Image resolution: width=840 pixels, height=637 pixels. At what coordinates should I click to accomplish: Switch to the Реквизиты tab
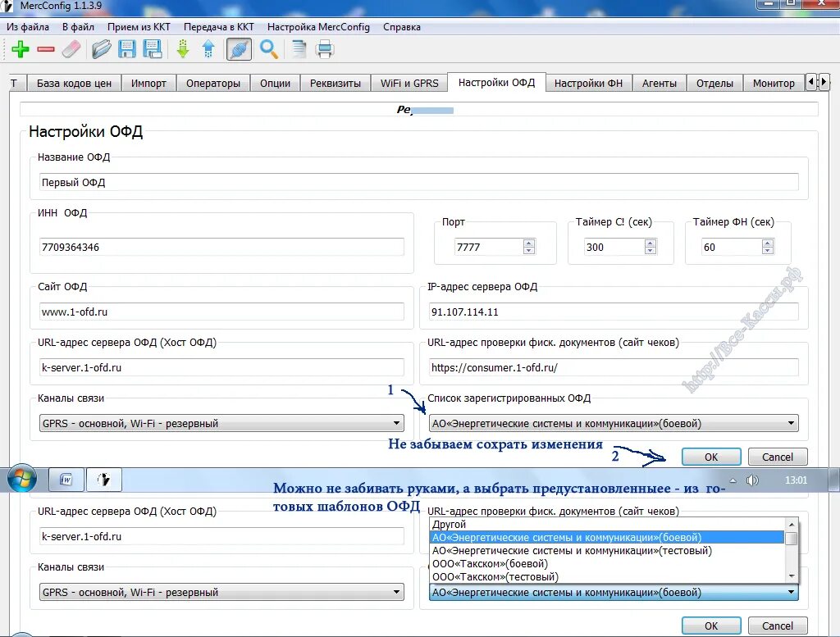336,83
